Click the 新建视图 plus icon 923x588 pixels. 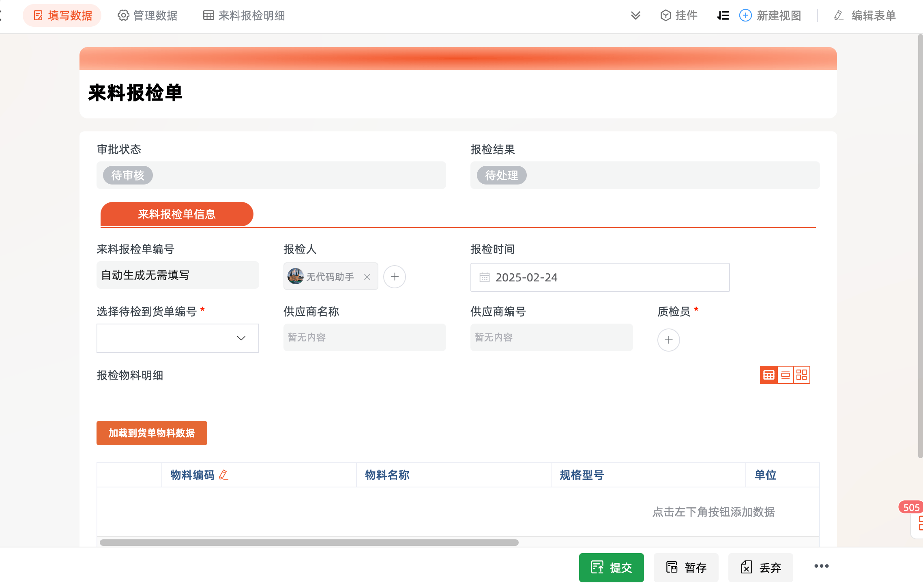coord(745,15)
